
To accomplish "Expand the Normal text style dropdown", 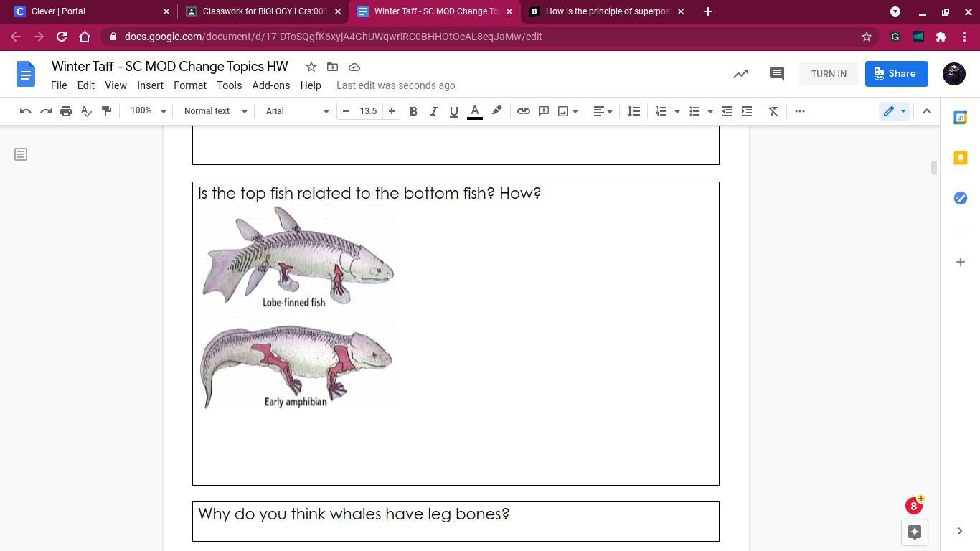I will click(215, 111).
